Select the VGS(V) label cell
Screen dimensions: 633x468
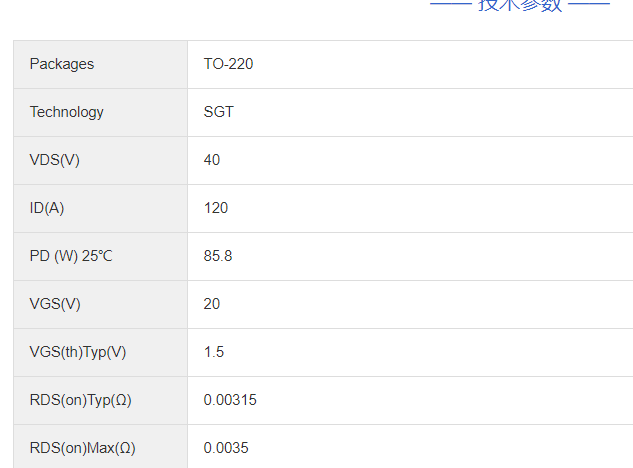(x=55, y=304)
